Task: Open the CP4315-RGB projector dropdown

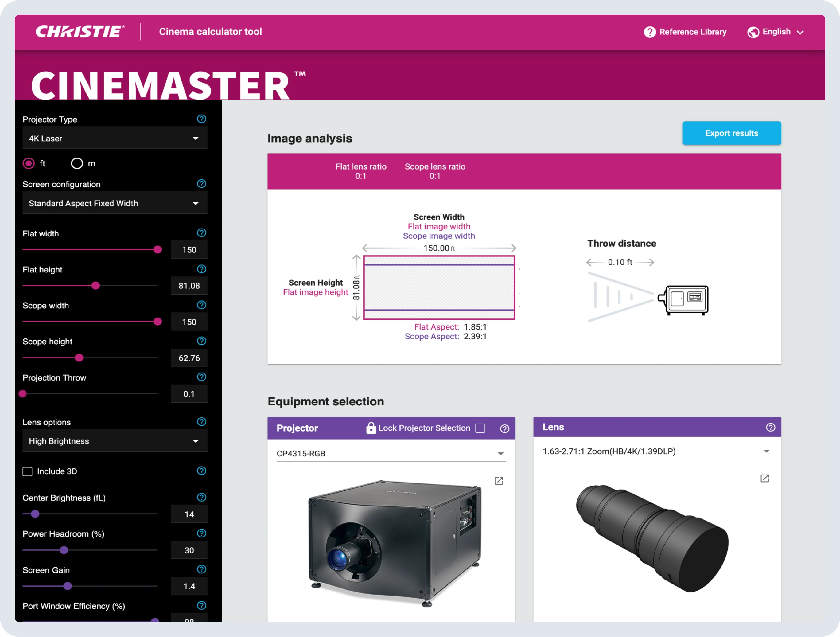Action: 391,454
